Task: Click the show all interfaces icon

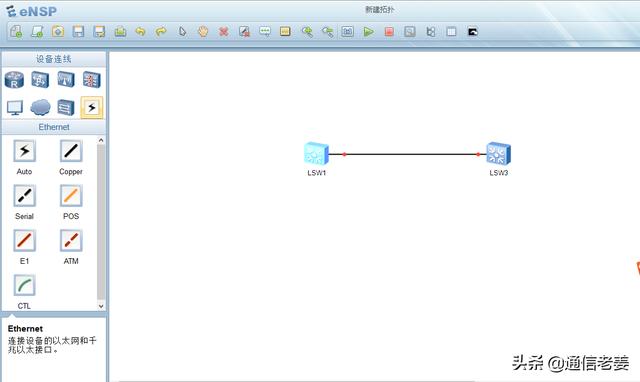Action: [x=431, y=31]
